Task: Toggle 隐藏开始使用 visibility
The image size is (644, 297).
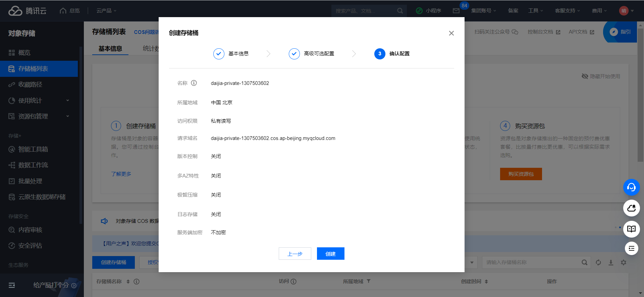Action: pyautogui.click(x=601, y=76)
